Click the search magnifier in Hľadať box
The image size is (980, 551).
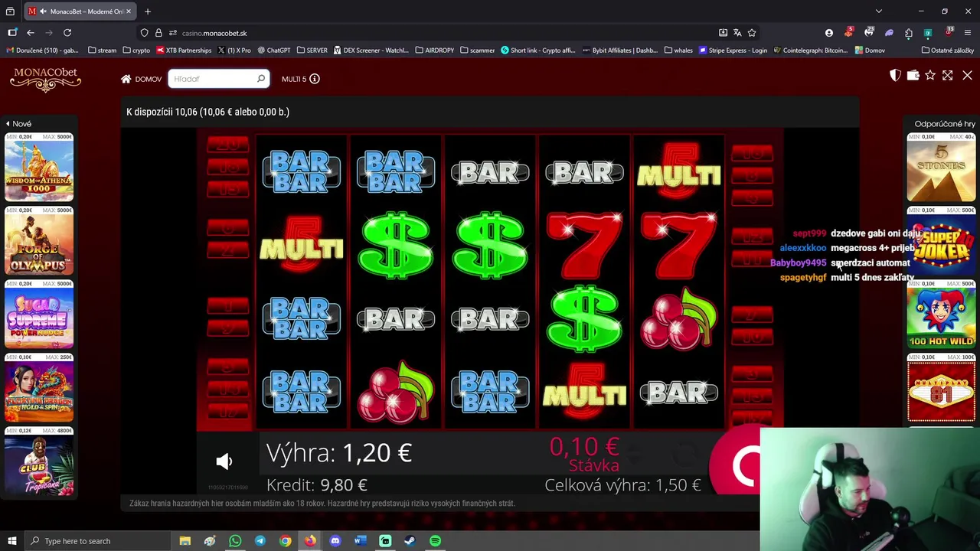click(x=260, y=79)
